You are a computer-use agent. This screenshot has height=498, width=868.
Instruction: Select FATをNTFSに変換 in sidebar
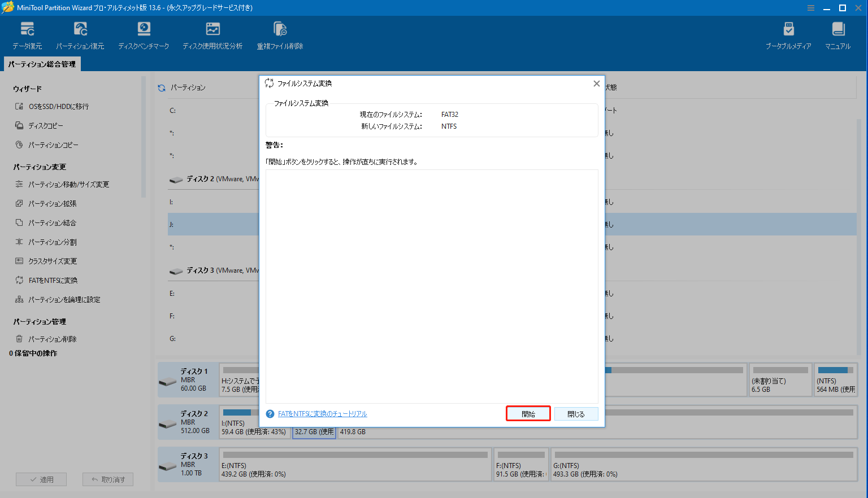53,280
